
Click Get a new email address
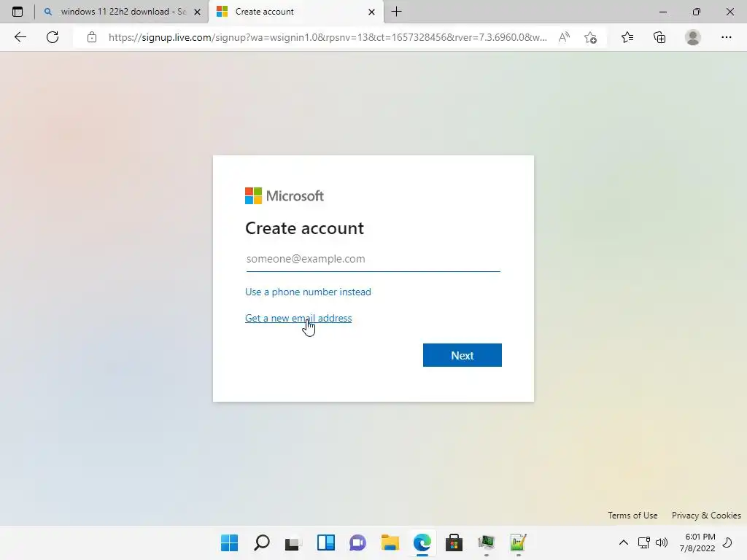click(x=298, y=318)
